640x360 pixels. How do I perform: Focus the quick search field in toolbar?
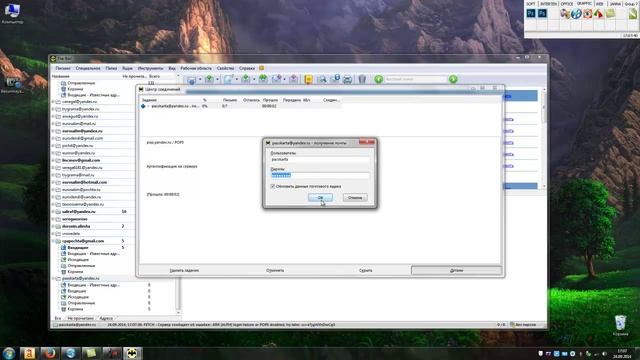(416, 79)
